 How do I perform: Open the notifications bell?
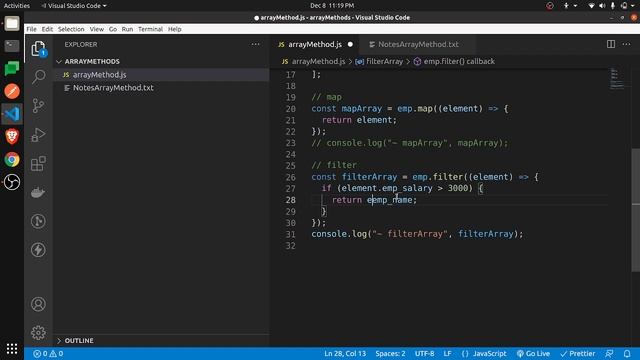coord(627,353)
